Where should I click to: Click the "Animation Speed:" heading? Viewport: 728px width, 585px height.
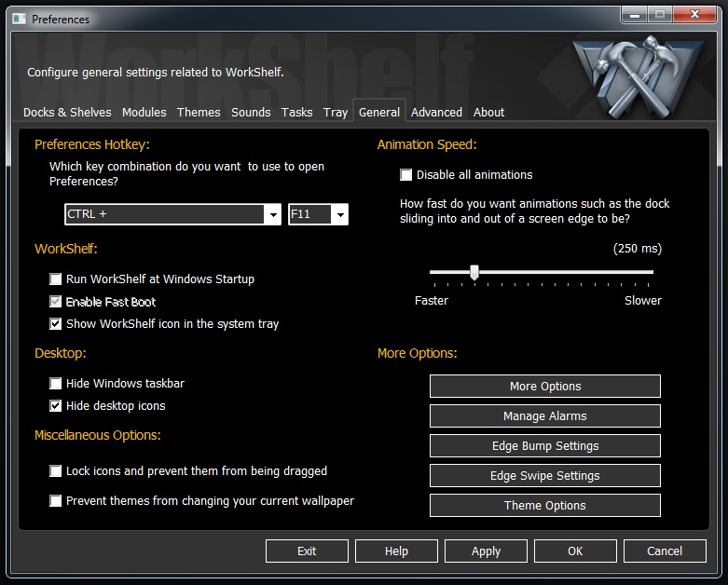427,144
